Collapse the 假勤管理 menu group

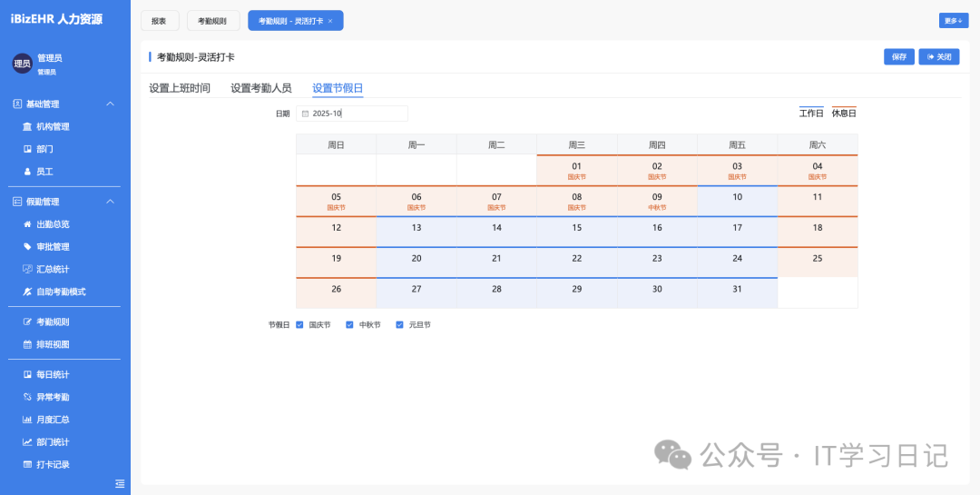[x=111, y=202]
